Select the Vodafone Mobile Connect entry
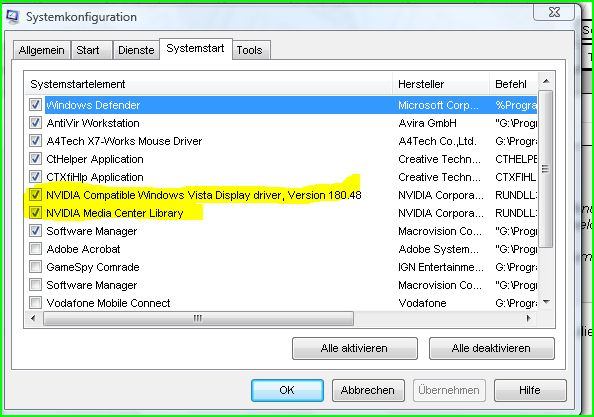Image resolution: width=594 pixels, height=417 pixels. 108,303
